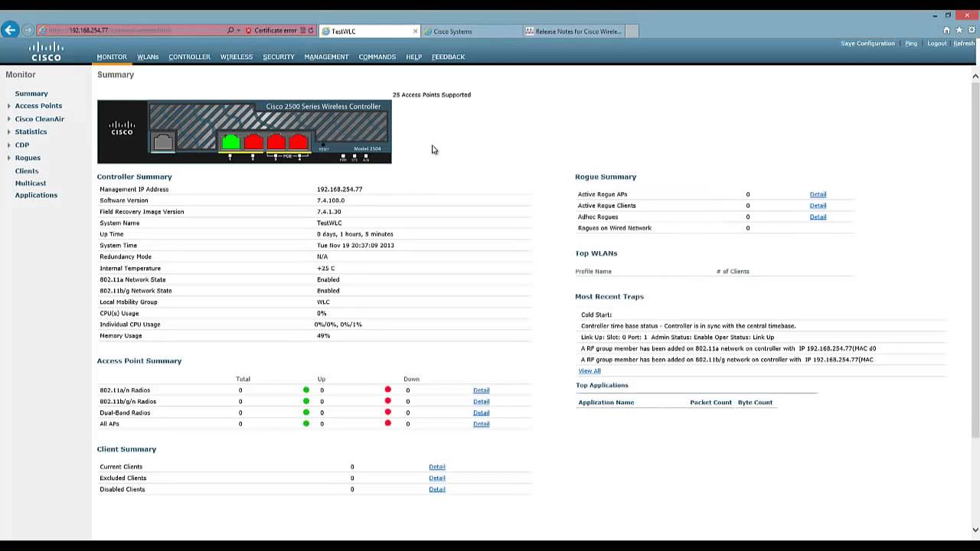The height and width of the screenshot is (551, 980).
Task: Click Internal Temperature value +25 C
Action: [325, 269]
